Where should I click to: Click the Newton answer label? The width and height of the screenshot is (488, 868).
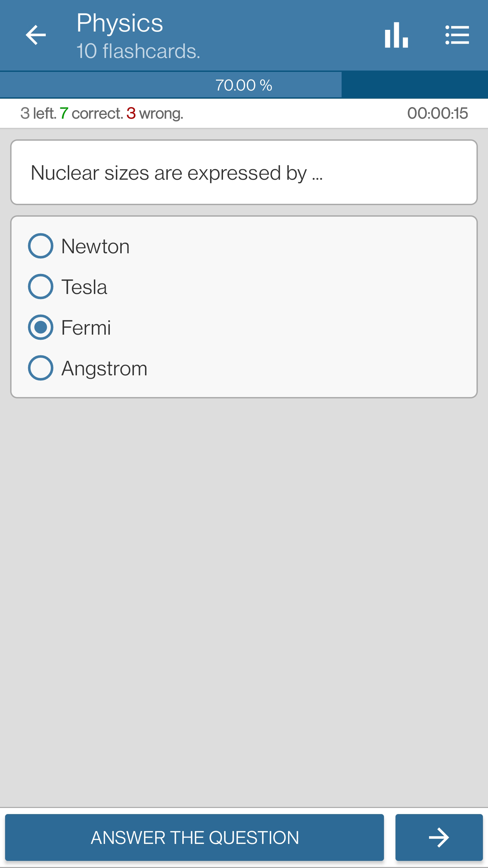pyautogui.click(x=96, y=246)
